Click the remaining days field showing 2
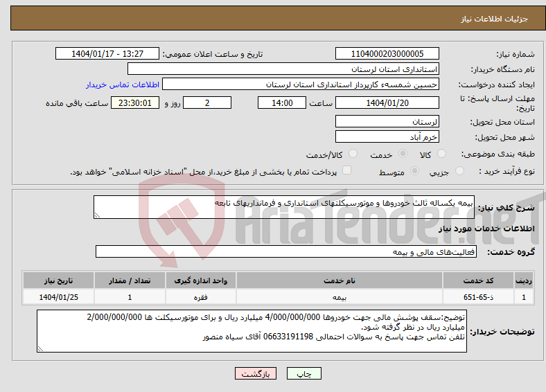The height and width of the screenshot is (392, 546). (x=207, y=103)
